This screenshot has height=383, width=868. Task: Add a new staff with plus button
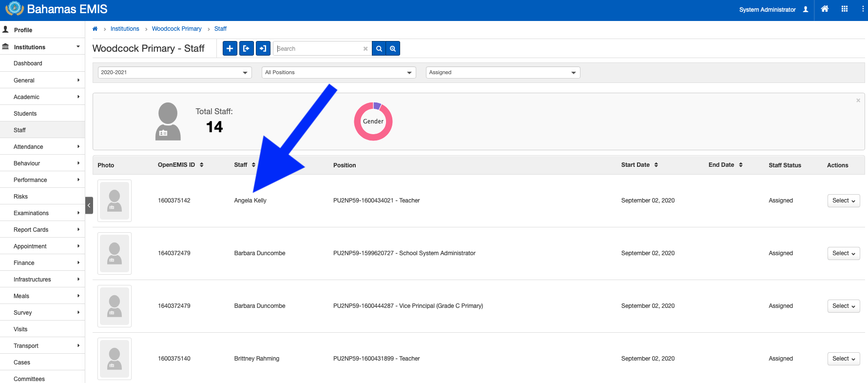point(230,48)
